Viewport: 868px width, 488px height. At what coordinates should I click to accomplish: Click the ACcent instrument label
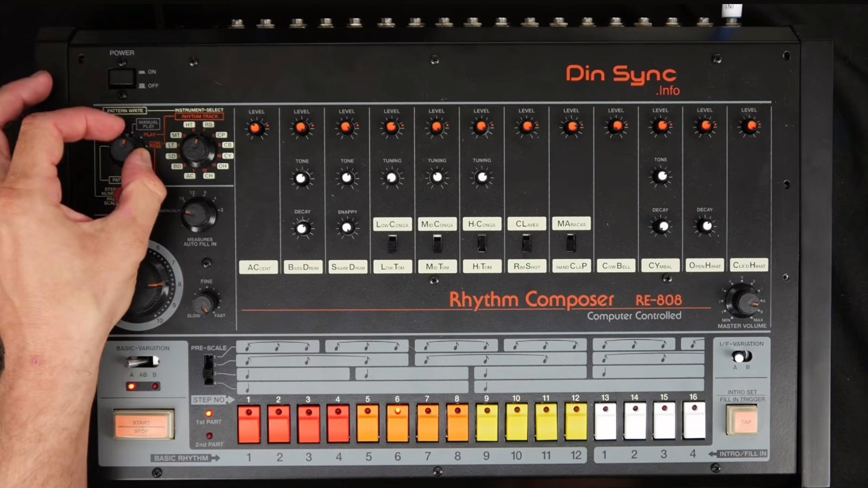pos(259,267)
